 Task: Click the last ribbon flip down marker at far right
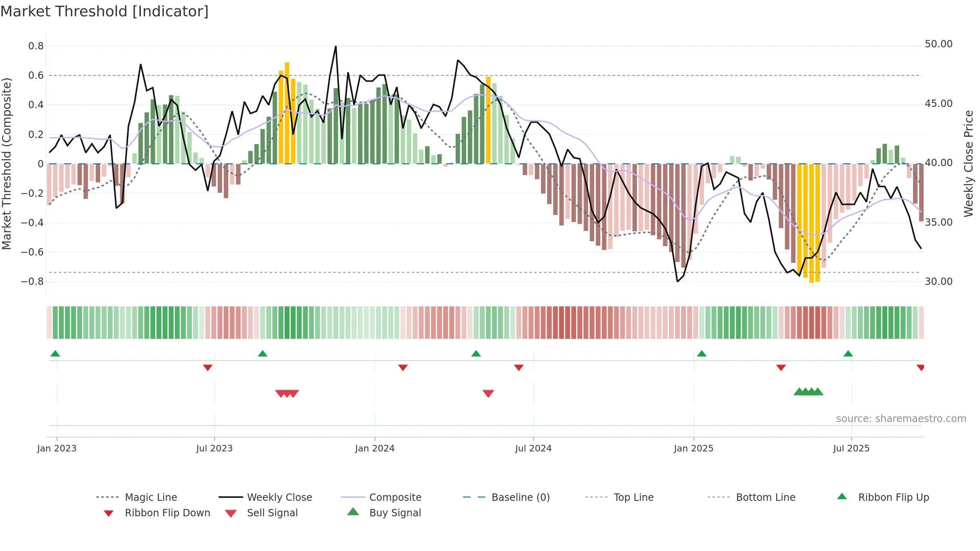(920, 368)
